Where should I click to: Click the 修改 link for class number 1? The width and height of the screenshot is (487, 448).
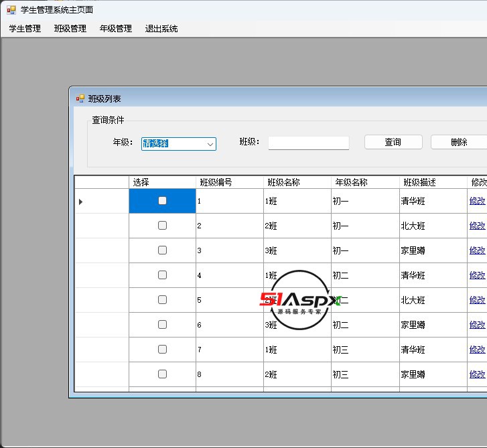[x=477, y=201]
